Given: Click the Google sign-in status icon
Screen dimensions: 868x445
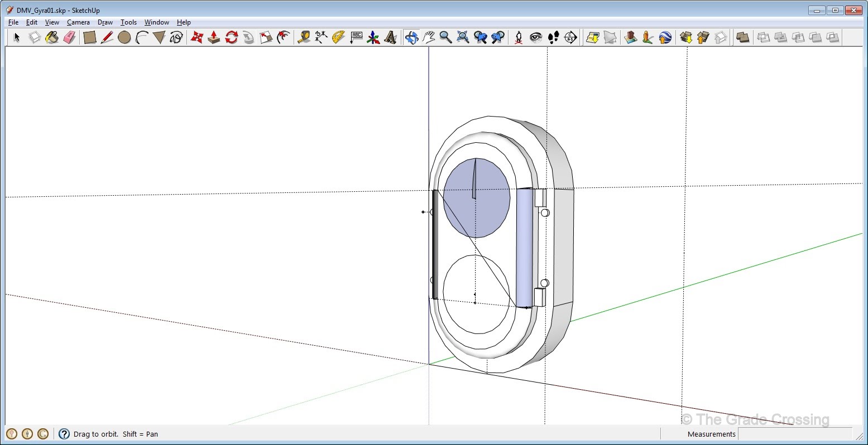Looking at the screenshot, I should (43, 433).
